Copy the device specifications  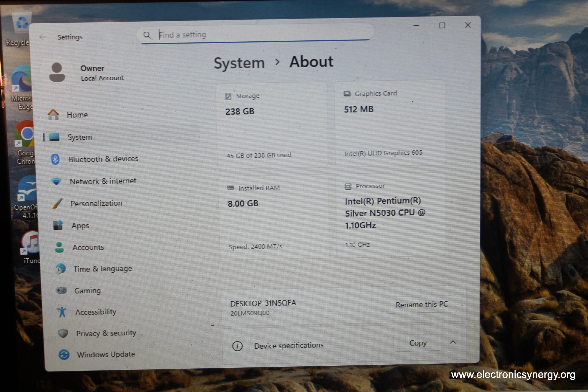pyautogui.click(x=418, y=343)
